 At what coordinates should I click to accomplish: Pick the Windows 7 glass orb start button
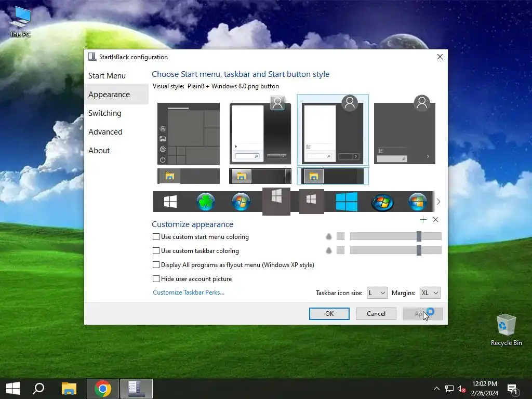click(x=241, y=202)
